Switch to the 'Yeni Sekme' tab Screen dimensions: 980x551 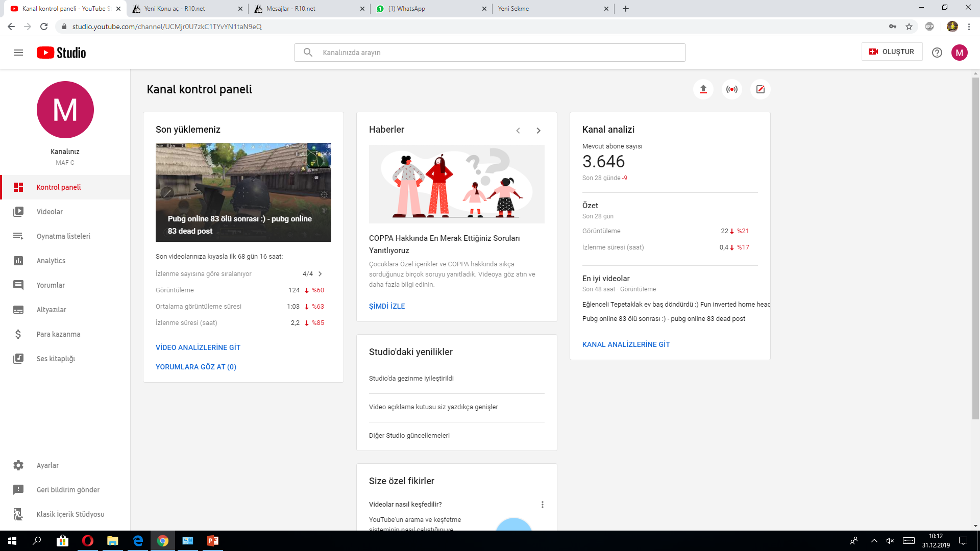tap(552, 9)
